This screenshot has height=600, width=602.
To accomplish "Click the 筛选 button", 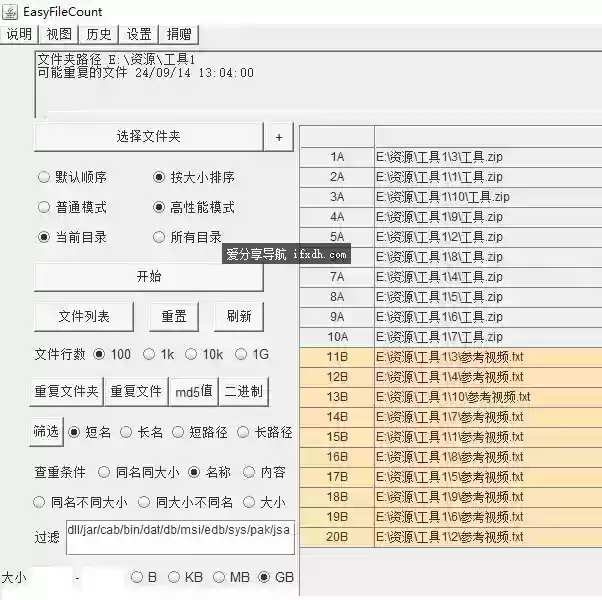I will pyautogui.click(x=46, y=432).
